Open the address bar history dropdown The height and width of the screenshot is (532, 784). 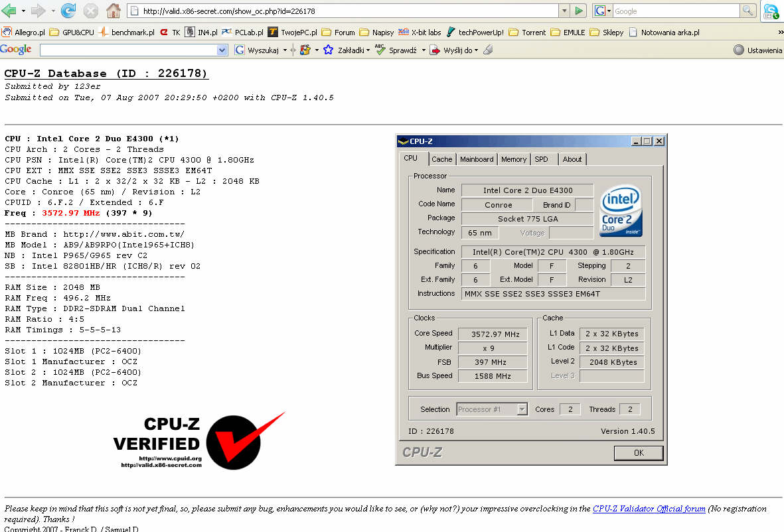pyautogui.click(x=564, y=11)
